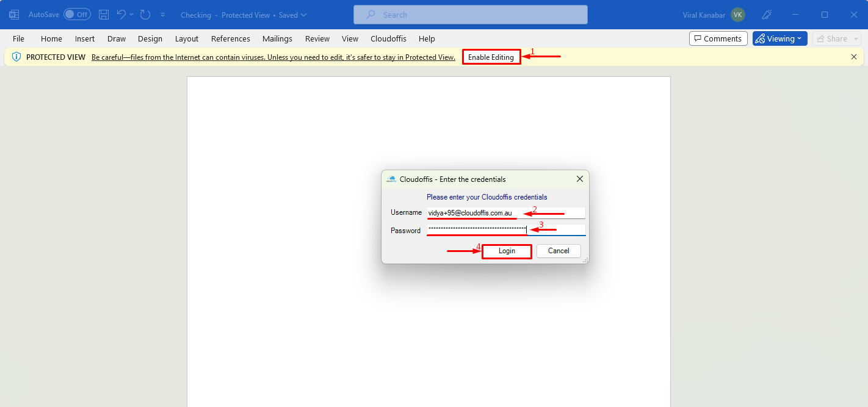868x407 pixels.
Task: Click Enable Editing button
Action: click(x=491, y=57)
